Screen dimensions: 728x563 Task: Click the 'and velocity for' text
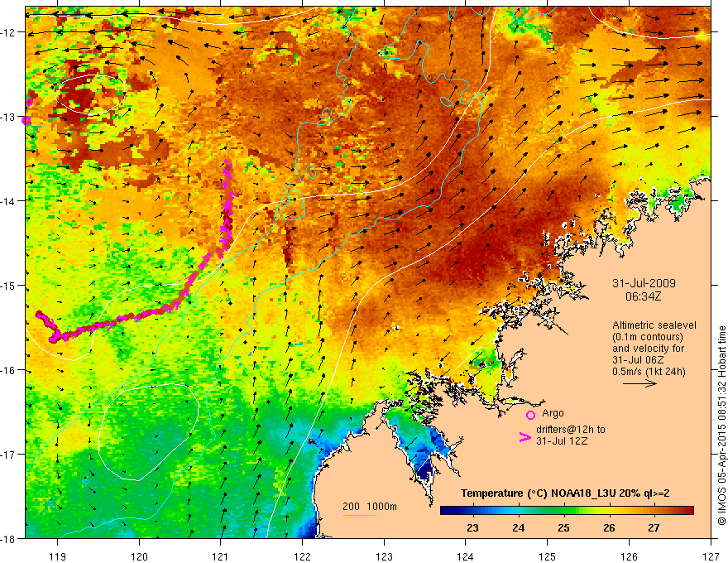(648, 349)
